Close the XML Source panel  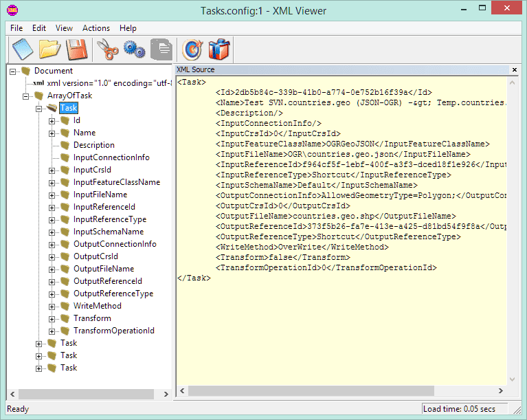tap(514, 69)
